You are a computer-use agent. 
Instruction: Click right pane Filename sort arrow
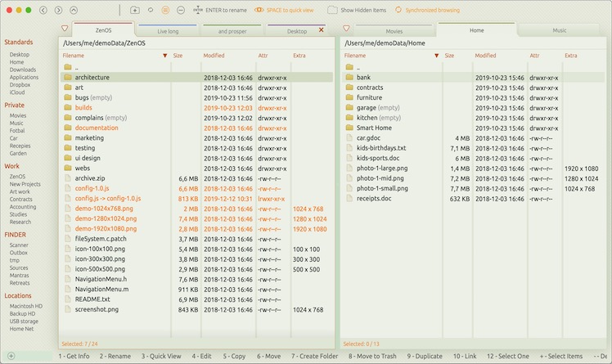point(436,56)
